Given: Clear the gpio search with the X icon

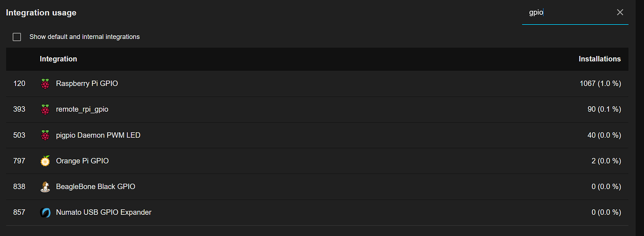Looking at the screenshot, I should (620, 13).
